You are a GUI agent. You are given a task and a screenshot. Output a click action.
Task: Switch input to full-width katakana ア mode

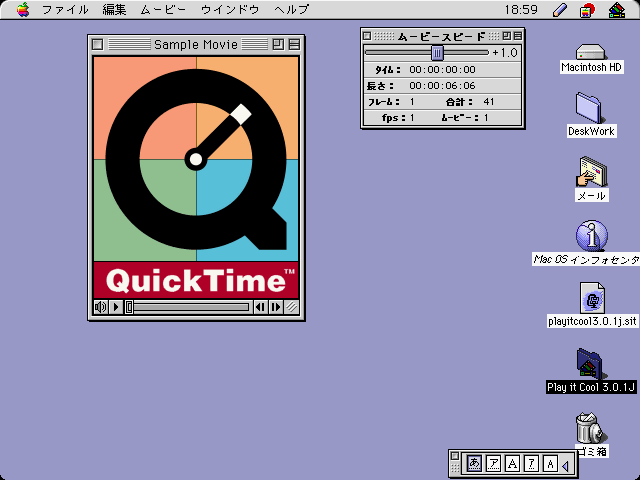coord(493,464)
